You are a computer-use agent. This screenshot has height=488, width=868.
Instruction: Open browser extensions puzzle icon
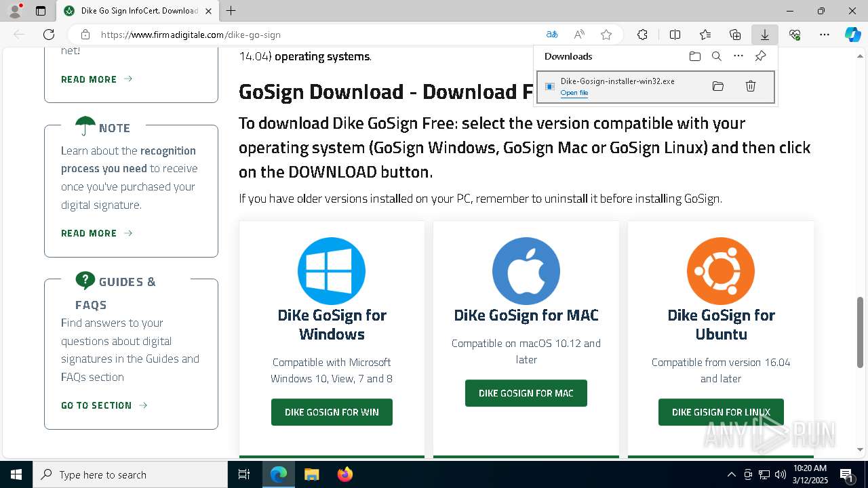642,35
